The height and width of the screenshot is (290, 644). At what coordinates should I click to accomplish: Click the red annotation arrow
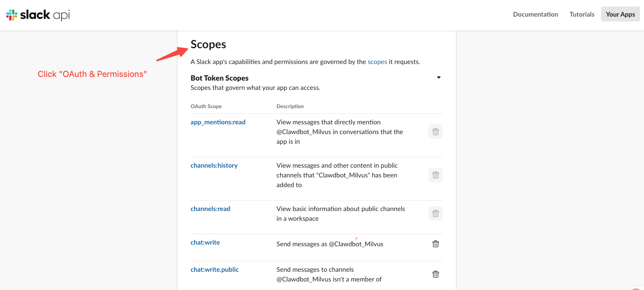[x=172, y=54]
